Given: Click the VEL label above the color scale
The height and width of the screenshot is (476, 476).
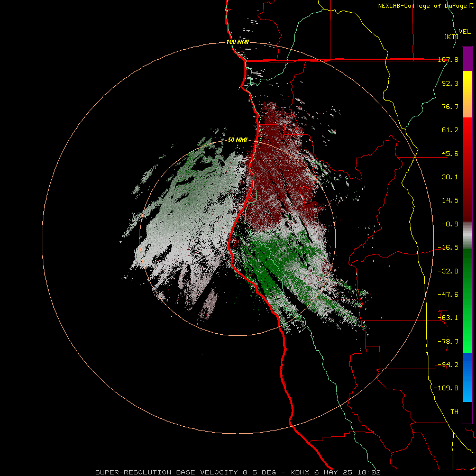Looking at the screenshot, I should point(464,31).
